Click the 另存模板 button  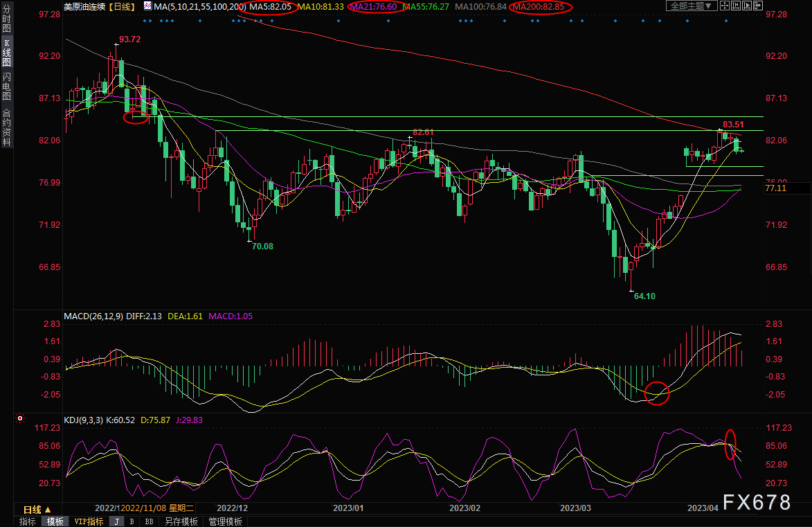point(181,521)
